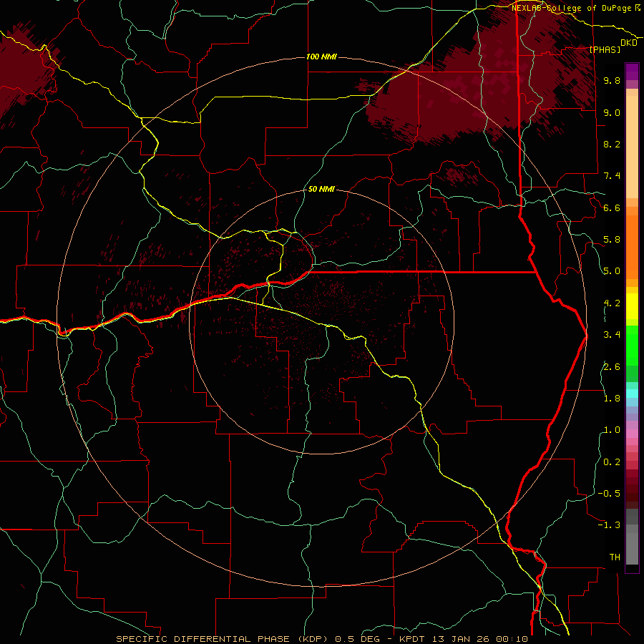Screen dimensions: 644x644
Task: Click the 4.2 value on color scale
Action: tap(612, 303)
